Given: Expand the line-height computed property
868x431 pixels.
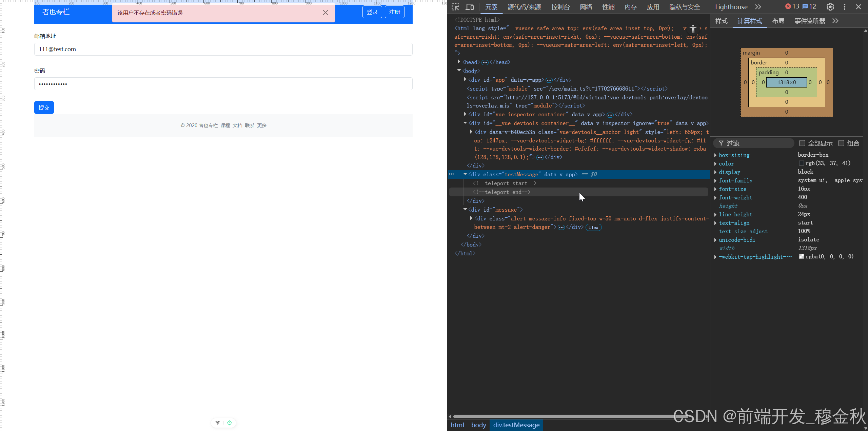Looking at the screenshot, I should click(715, 215).
